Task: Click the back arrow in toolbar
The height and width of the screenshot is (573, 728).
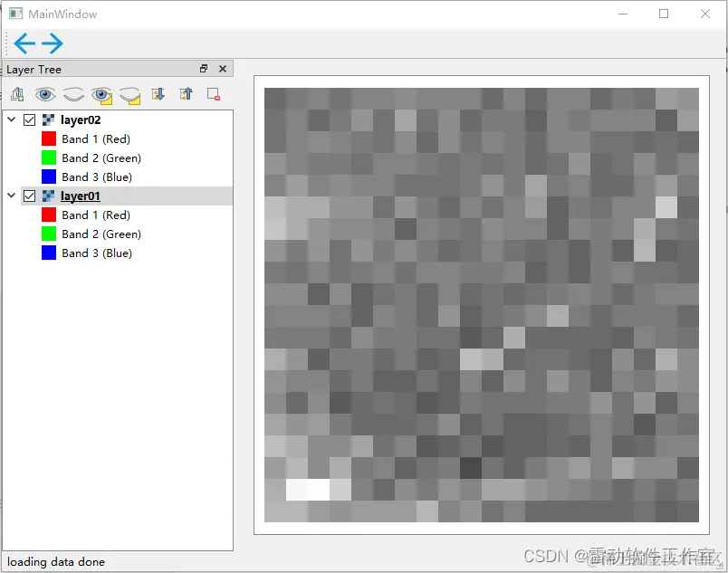Action: pyautogui.click(x=24, y=43)
